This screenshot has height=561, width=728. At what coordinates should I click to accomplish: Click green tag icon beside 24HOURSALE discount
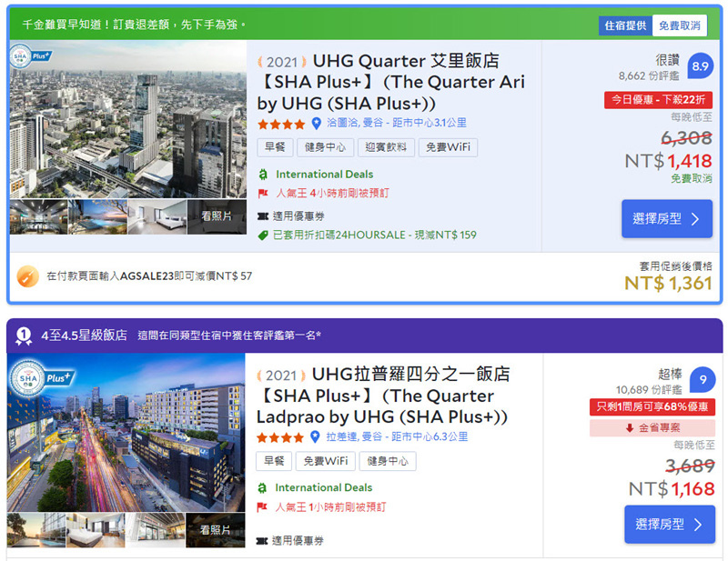click(263, 235)
